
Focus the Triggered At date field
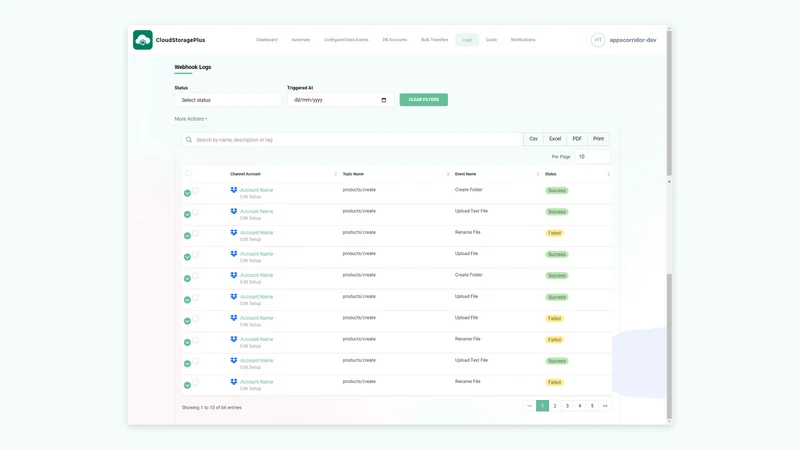[340, 100]
